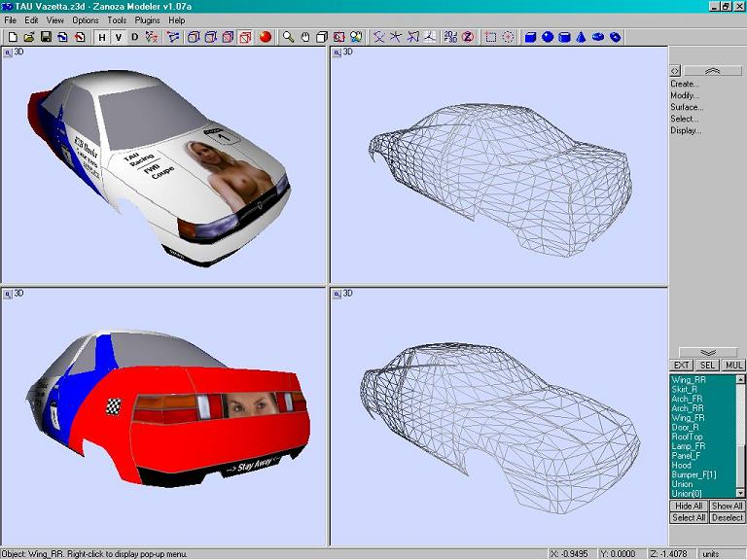Create a blue cylinder primitive
This screenshot has height=560, width=747.
point(564,37)
